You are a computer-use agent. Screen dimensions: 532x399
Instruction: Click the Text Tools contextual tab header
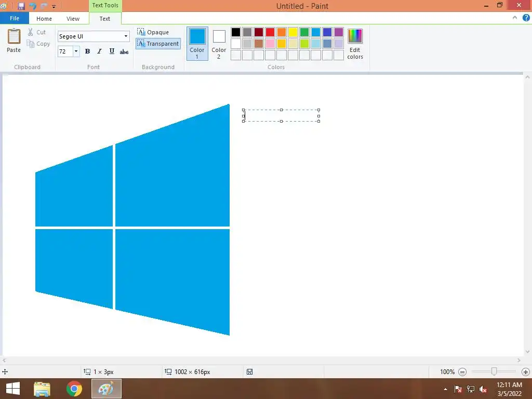[105, 5]
